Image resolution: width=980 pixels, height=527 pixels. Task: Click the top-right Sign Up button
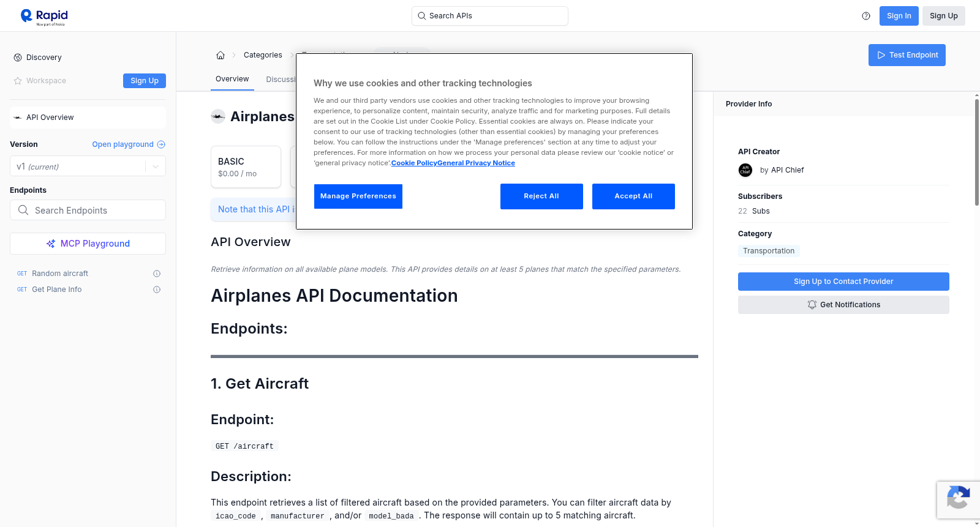point(943,16)
